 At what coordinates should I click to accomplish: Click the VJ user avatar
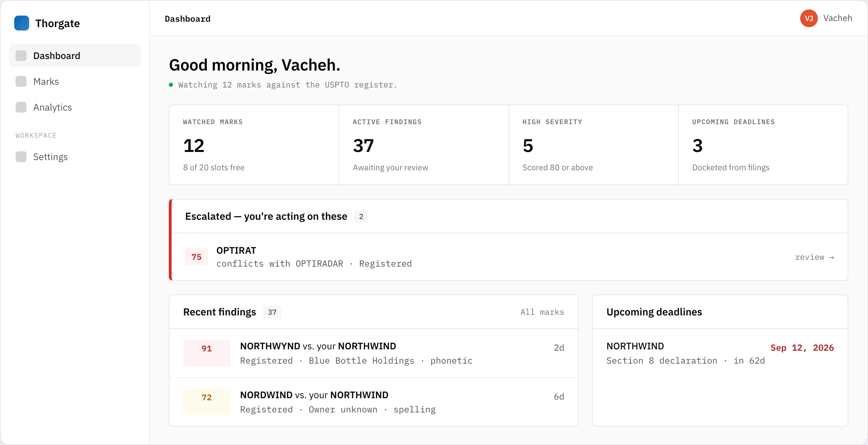[809, 18]
